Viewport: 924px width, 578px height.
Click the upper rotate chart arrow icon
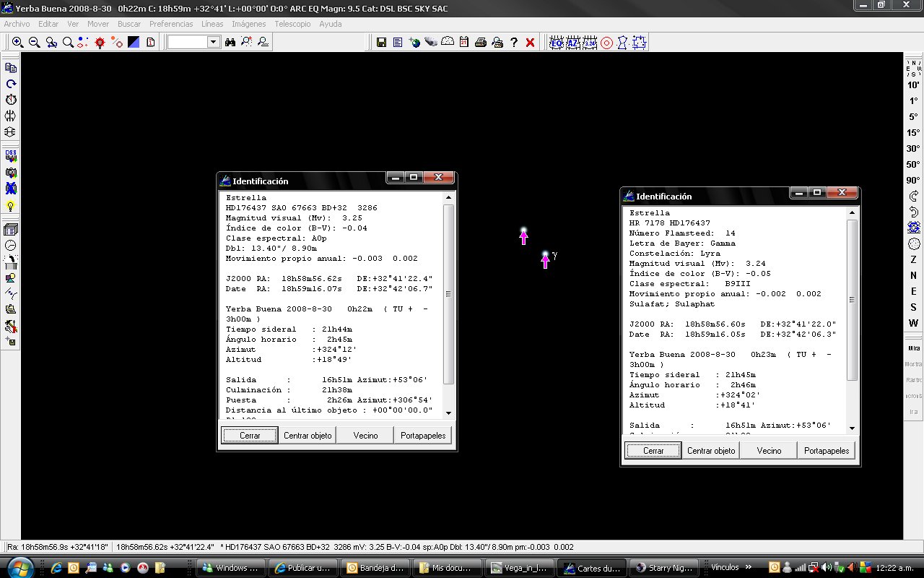[914, 196]
